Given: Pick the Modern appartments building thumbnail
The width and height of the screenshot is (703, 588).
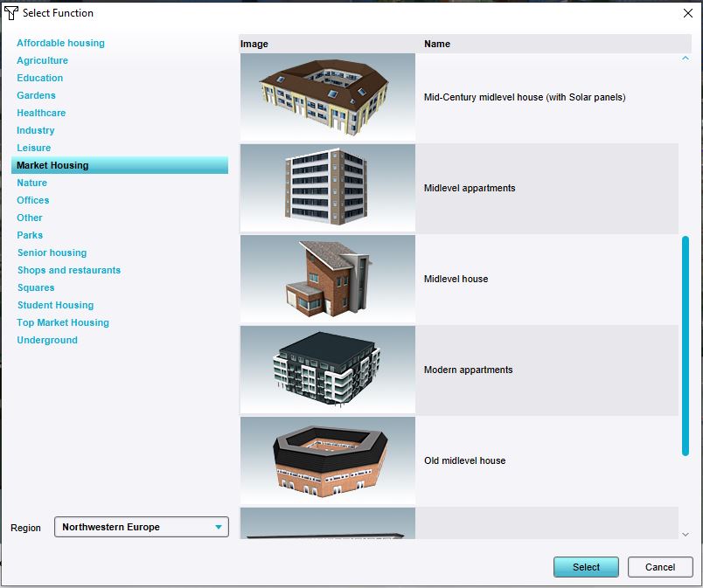Looking at the screenshot, I should click(327, 370).
